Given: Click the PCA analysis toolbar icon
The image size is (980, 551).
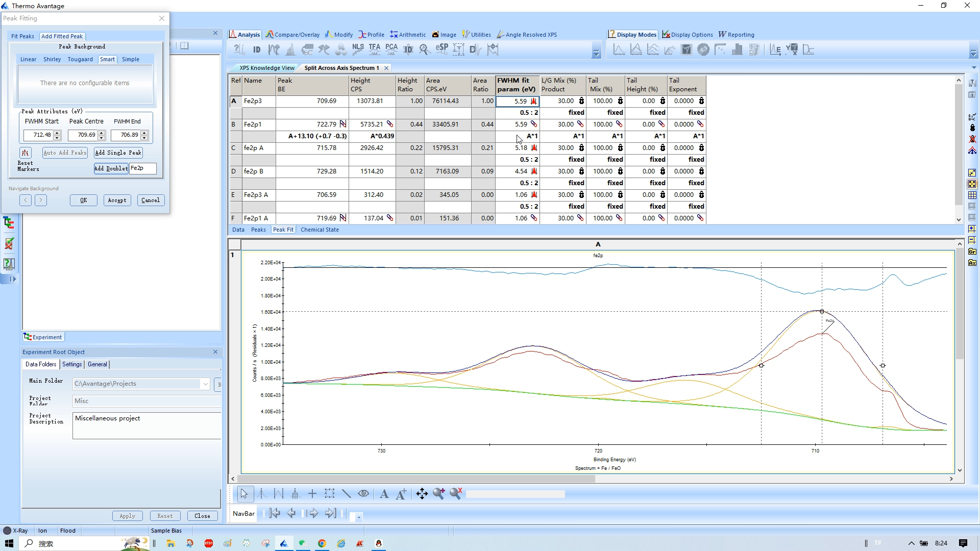Looking at the screenshot, I should click(391, 49).
